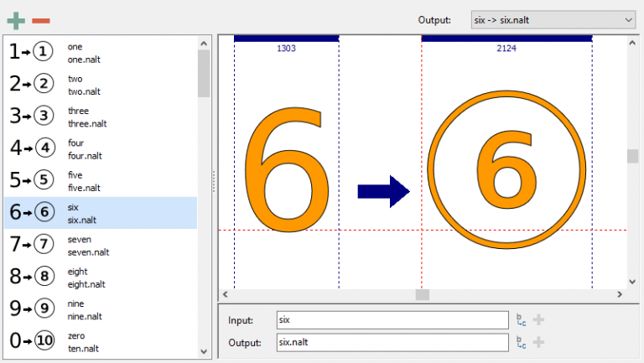Click list scrollbar down arrow
Screen dimensions: 644x363
tap(204, 351)
